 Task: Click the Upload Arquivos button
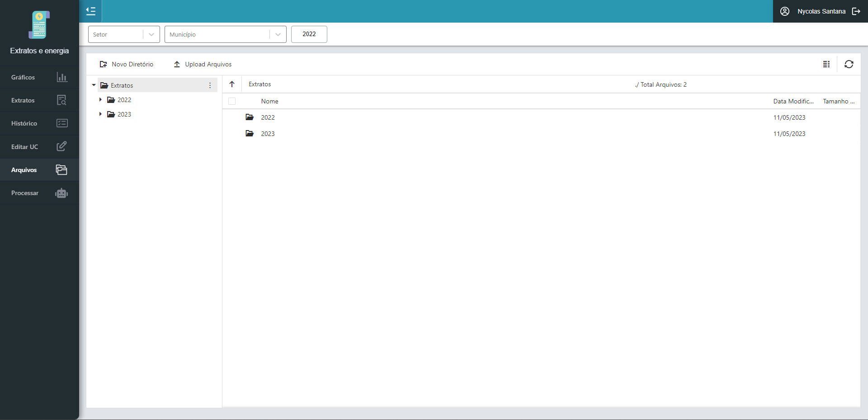[x=203, y=64]
